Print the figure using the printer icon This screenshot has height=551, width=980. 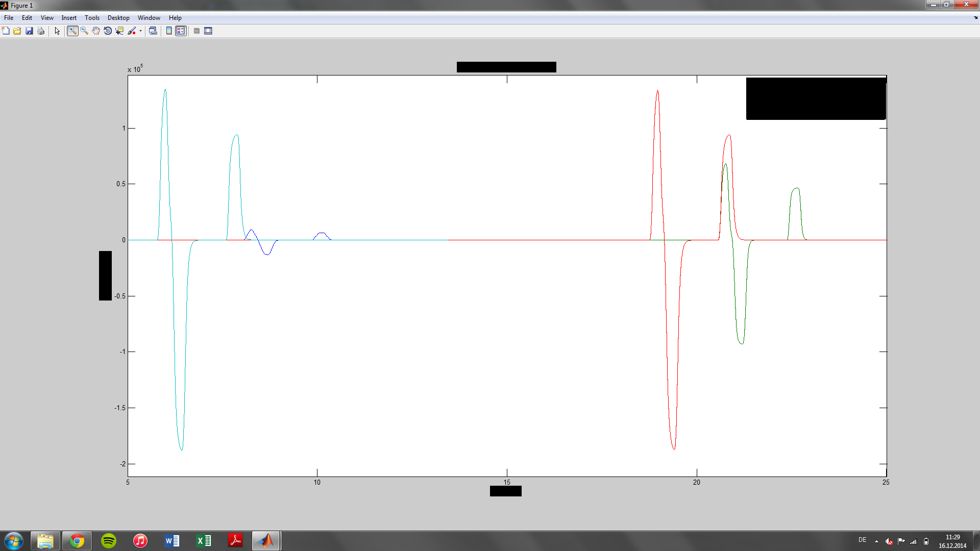coord(41,31)
